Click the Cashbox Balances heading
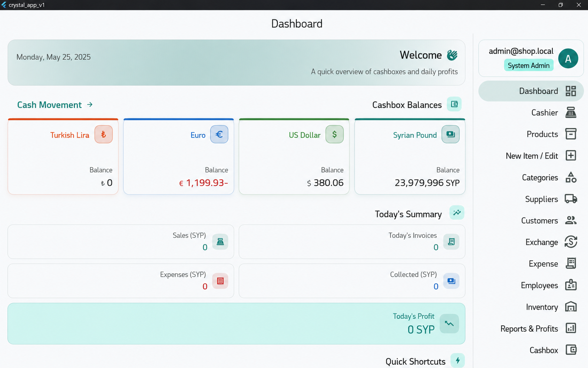 (x=407, y=105)
